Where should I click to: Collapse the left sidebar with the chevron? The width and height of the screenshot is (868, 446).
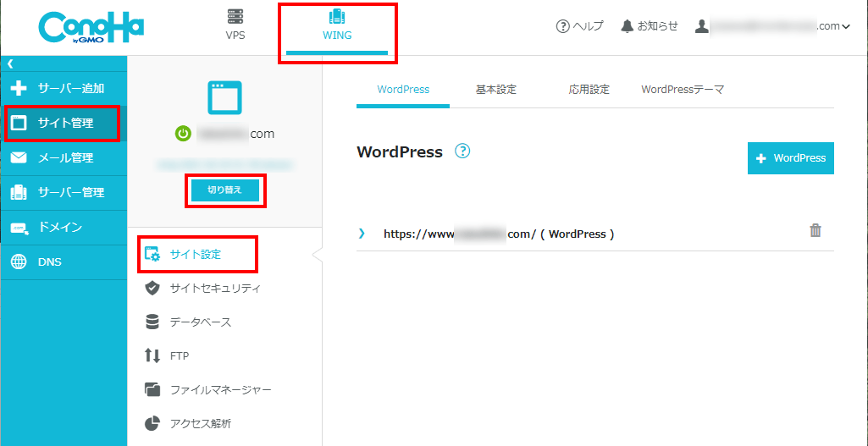pyautogui.click(x=10, y=63)
